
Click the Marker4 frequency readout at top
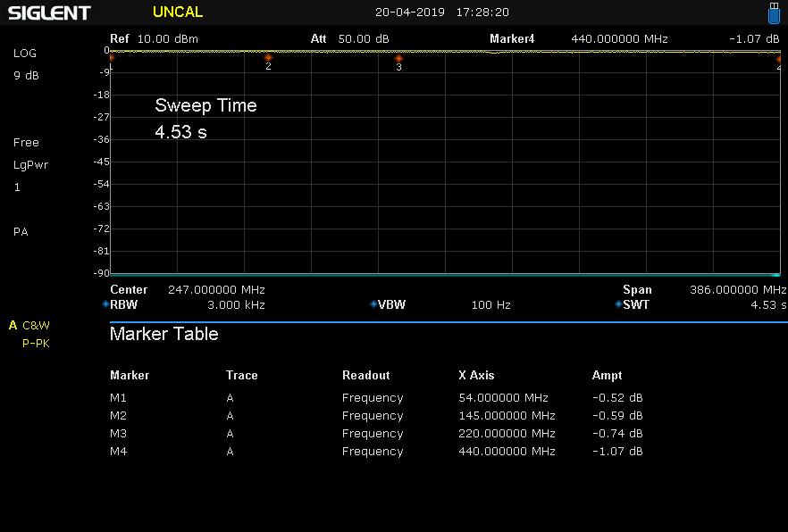(619, 39)
